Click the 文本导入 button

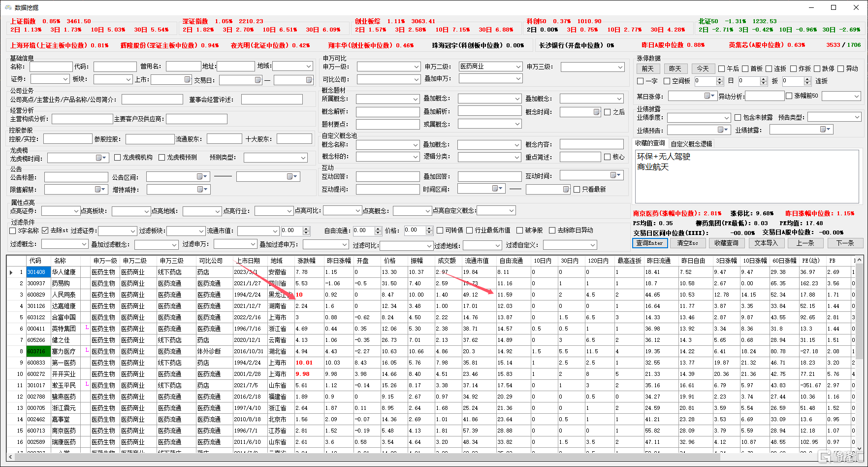point(766,243)
